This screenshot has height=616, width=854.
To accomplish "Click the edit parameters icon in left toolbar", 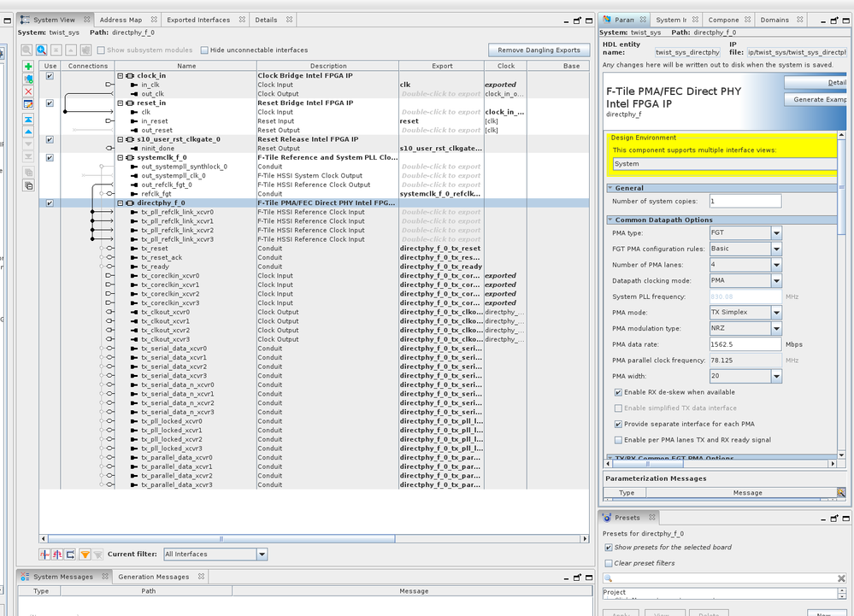I will coord(28,104).
